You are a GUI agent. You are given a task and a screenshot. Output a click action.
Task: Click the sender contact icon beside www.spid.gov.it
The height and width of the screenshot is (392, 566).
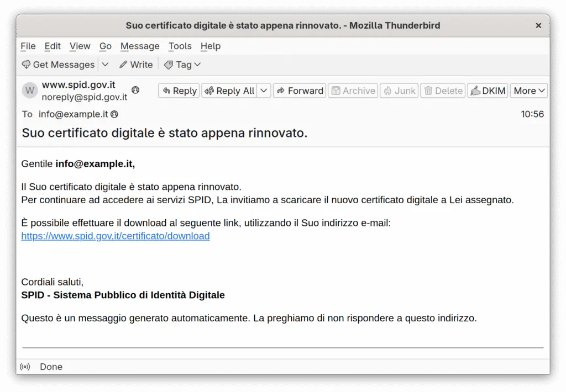tap(135, 90)
